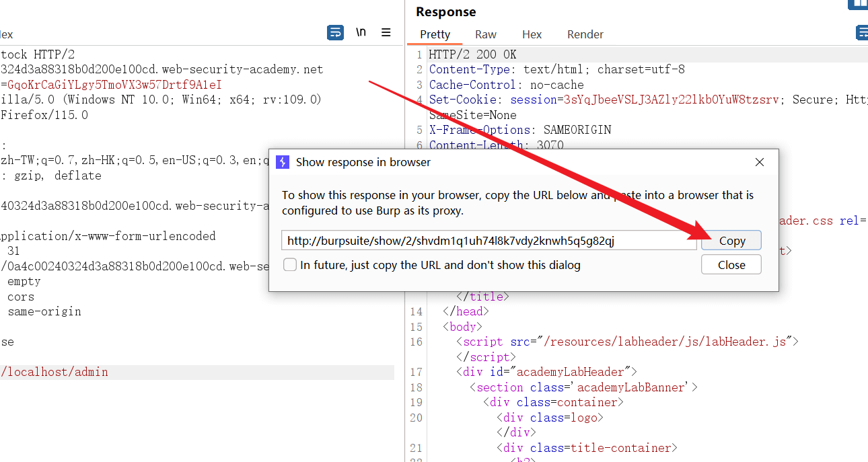Screen dimensions: 868x462
Task: Enable 'In future, just copy the URL' checkbox
Action: click(290, 265)
